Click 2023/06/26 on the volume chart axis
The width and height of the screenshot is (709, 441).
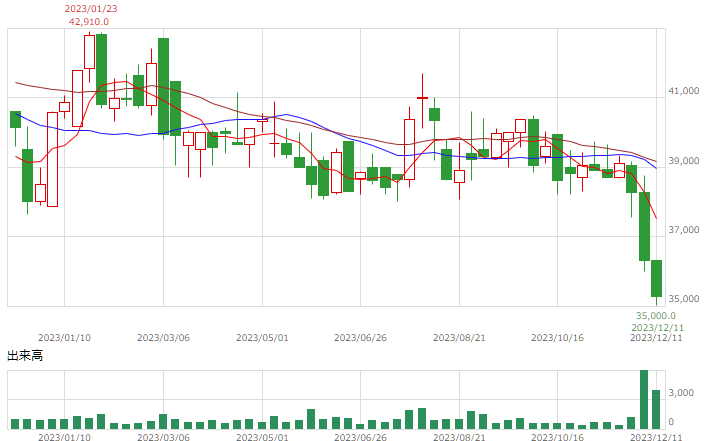click(360, 437)
